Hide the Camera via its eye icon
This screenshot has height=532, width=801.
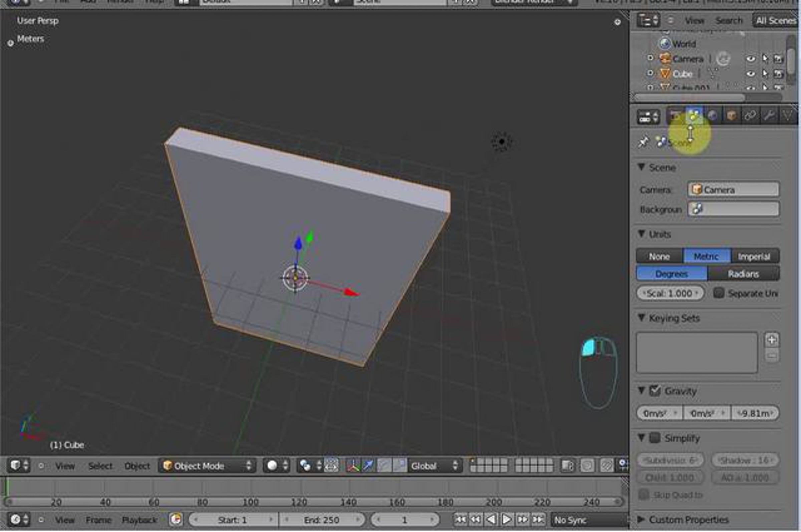[x=751, y=59]
